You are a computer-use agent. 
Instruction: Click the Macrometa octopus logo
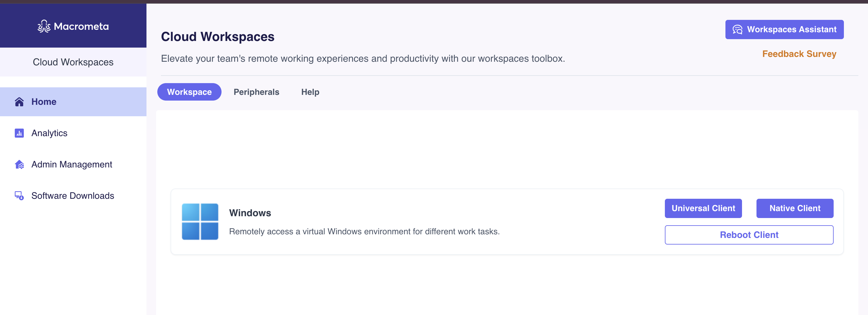44,26
